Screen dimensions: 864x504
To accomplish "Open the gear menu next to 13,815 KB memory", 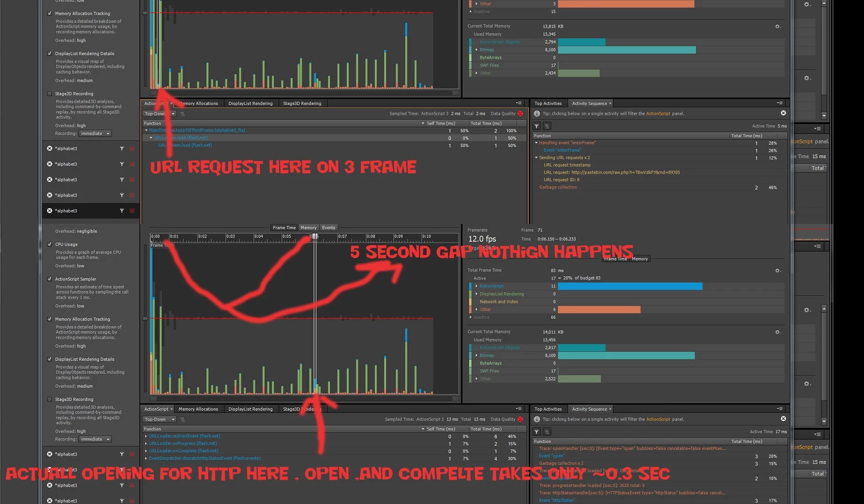I will tap(778, 26).
